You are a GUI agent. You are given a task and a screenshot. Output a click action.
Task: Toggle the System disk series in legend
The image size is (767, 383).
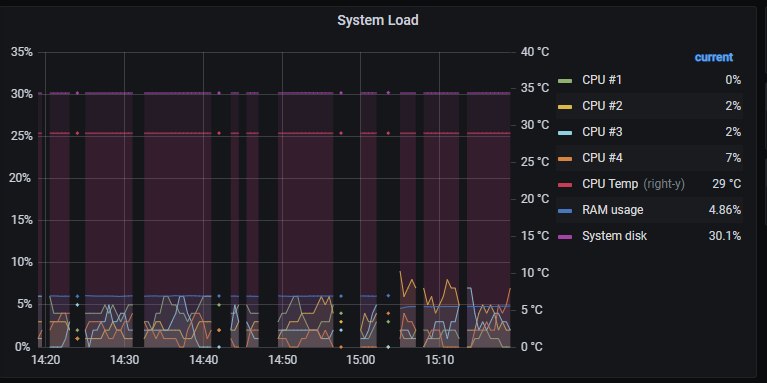[614, 236]
